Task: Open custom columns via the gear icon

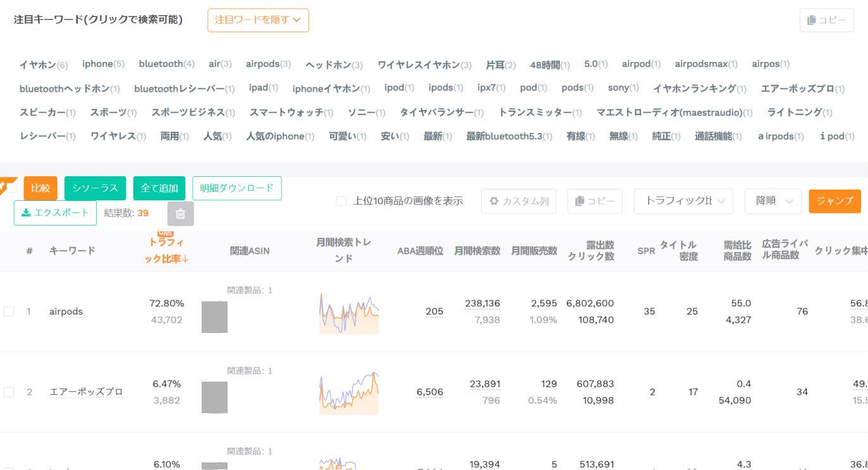Action: [518, 201]
